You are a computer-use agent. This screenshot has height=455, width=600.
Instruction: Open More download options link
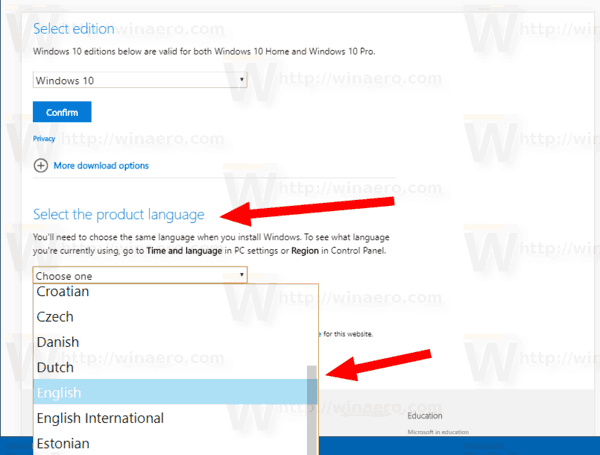coord(101,166)
